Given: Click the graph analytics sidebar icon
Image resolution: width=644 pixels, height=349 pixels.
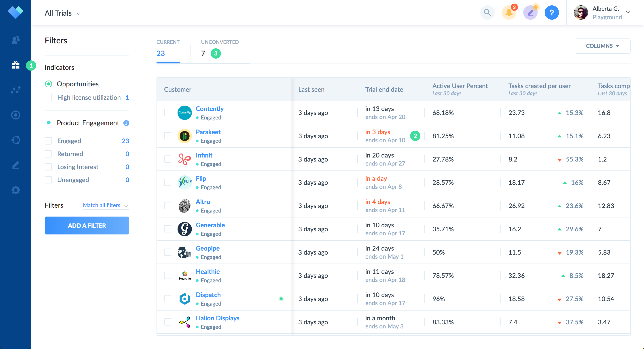Looking at the screenshot, I should coord(15,90).
